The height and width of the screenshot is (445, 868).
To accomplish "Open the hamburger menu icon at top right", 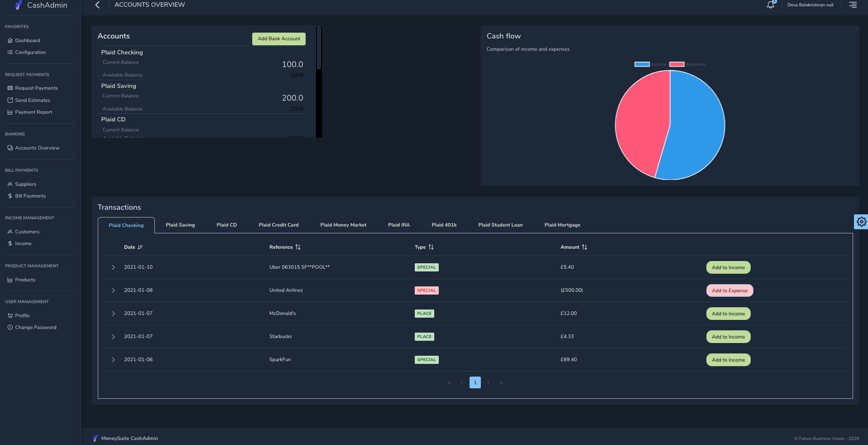I will pyautogui.click(x=853, y=5).
